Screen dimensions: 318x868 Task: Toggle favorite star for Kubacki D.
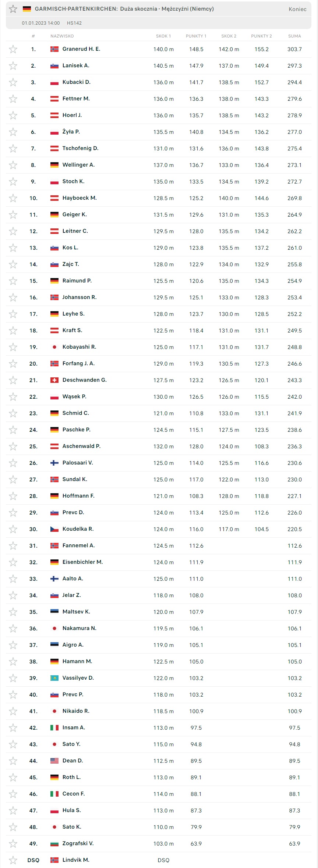tap(13, 82)
